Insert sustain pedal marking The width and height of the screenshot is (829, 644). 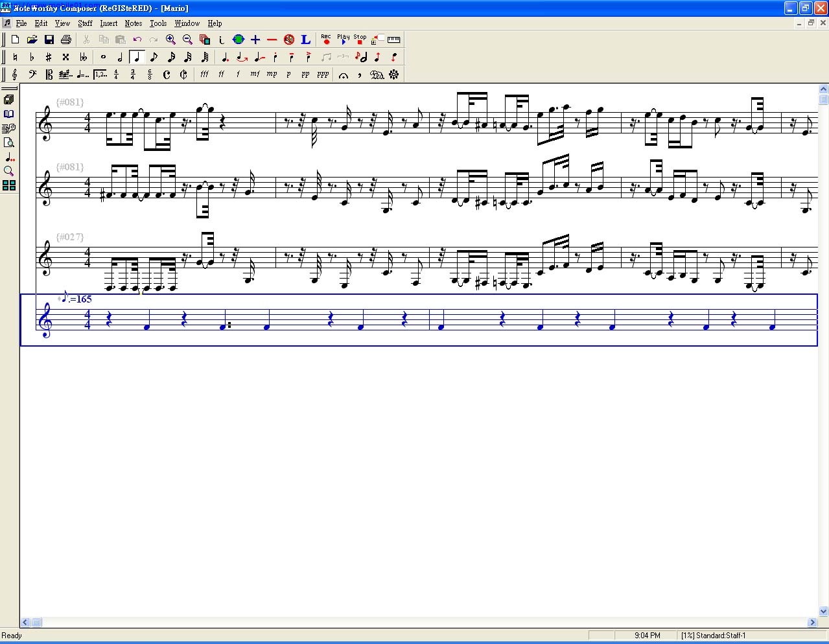click(377, 75)
